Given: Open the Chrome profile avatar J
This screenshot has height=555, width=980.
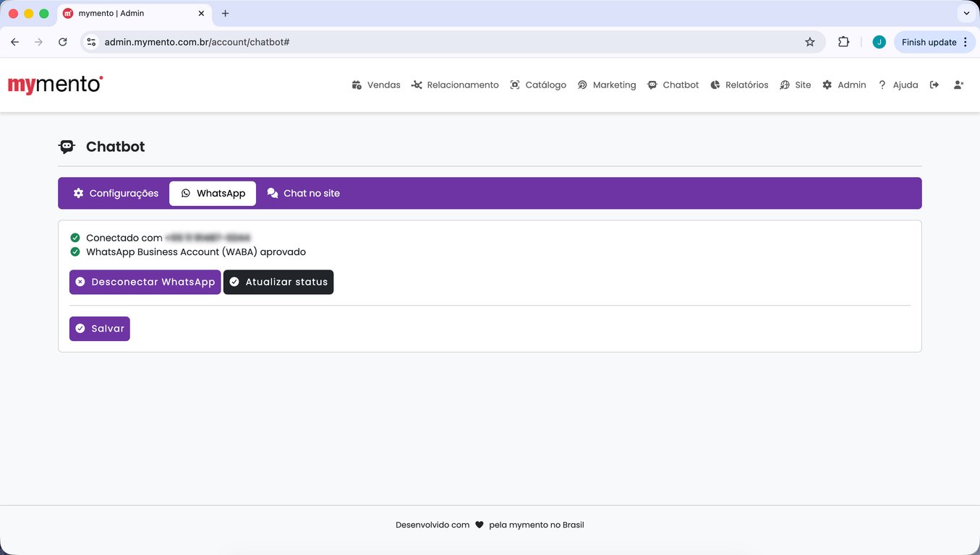Looking at the screenshot, I should pyautogui.click(x=879, y=42).
